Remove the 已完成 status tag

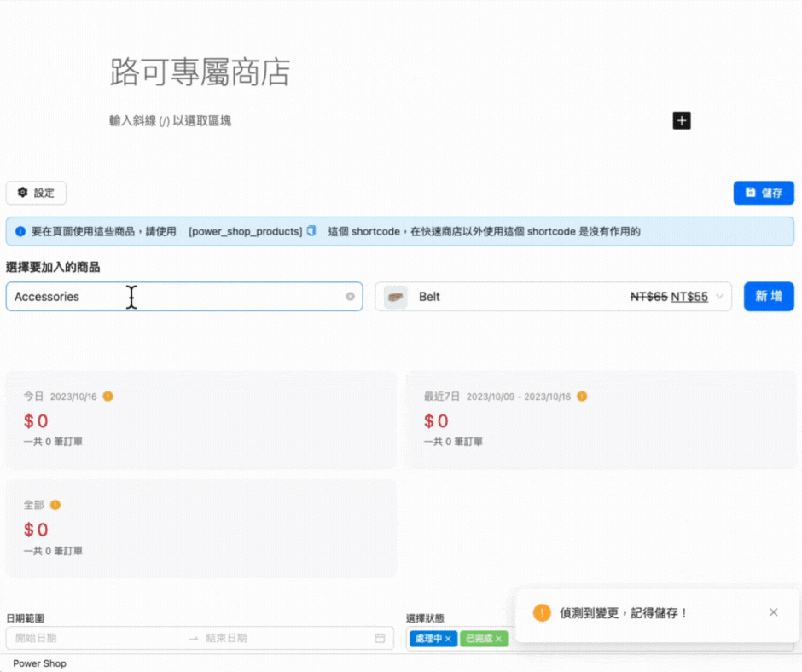point(498,639)
